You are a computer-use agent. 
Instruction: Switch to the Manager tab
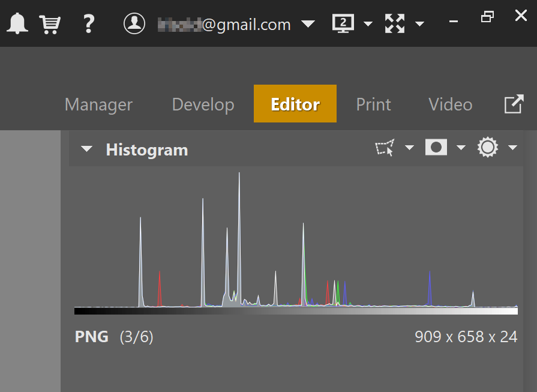click(x=98, y=104)
